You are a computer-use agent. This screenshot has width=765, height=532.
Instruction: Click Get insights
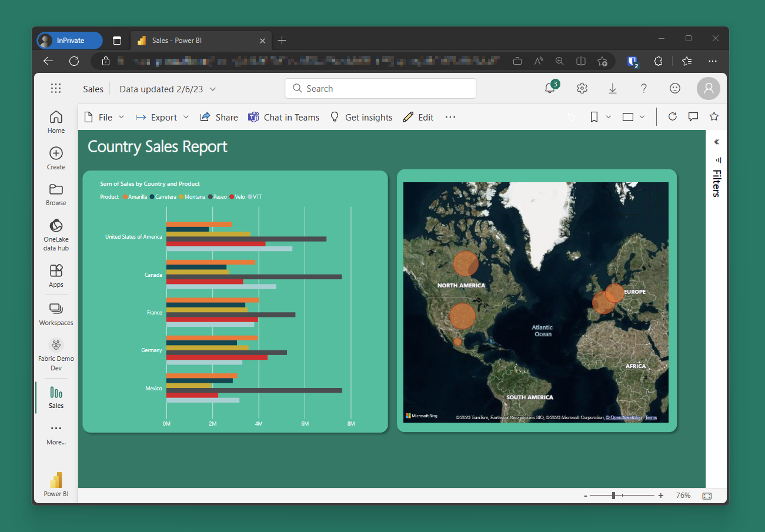pos(361,117)
